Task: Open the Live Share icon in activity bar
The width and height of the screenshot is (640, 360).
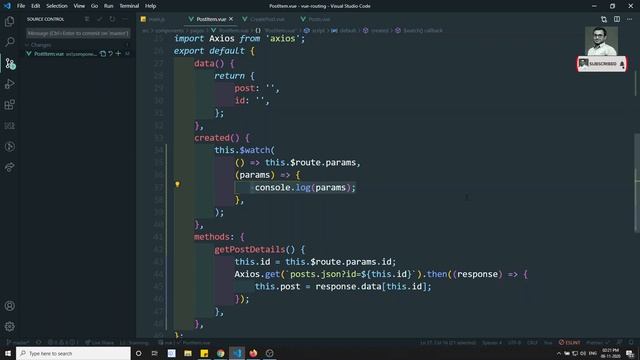Action: coord(9,167)
